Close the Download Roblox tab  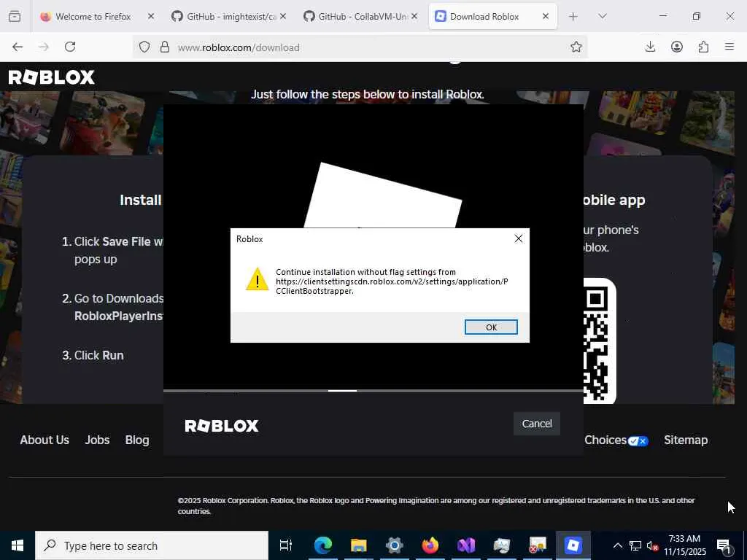pyautogui.click(x=546, y=17)
